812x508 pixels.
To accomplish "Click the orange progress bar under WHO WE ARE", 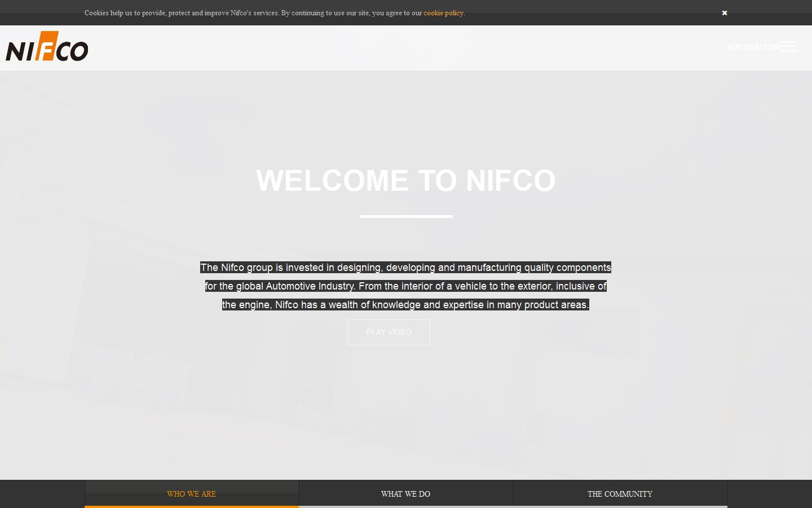I will 191,506.
